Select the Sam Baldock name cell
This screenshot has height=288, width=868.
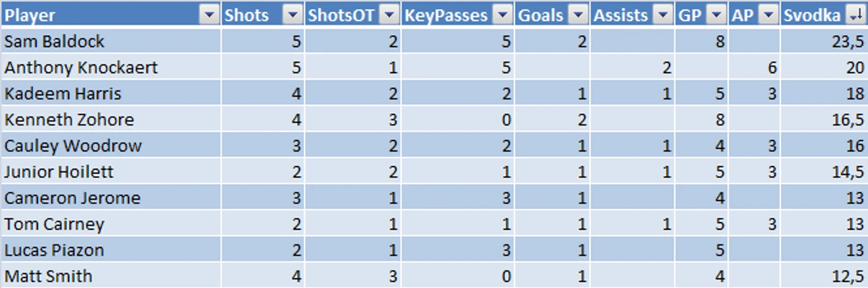(x=111, y=41)
